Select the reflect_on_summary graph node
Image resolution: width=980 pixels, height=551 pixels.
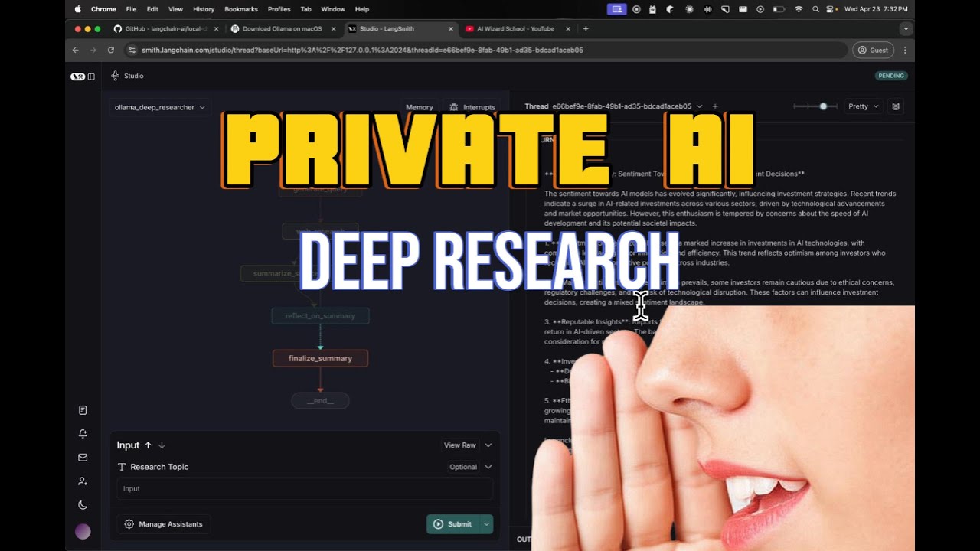click(320, 316)
